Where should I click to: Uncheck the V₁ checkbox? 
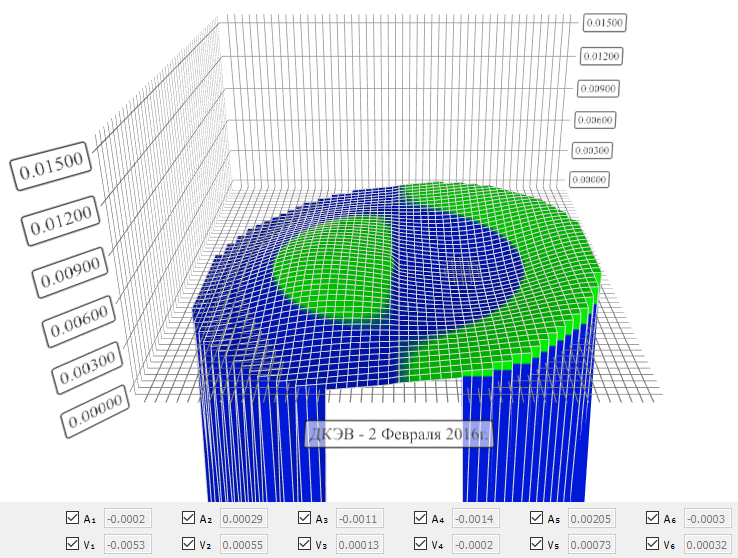[x=72, y=544]
